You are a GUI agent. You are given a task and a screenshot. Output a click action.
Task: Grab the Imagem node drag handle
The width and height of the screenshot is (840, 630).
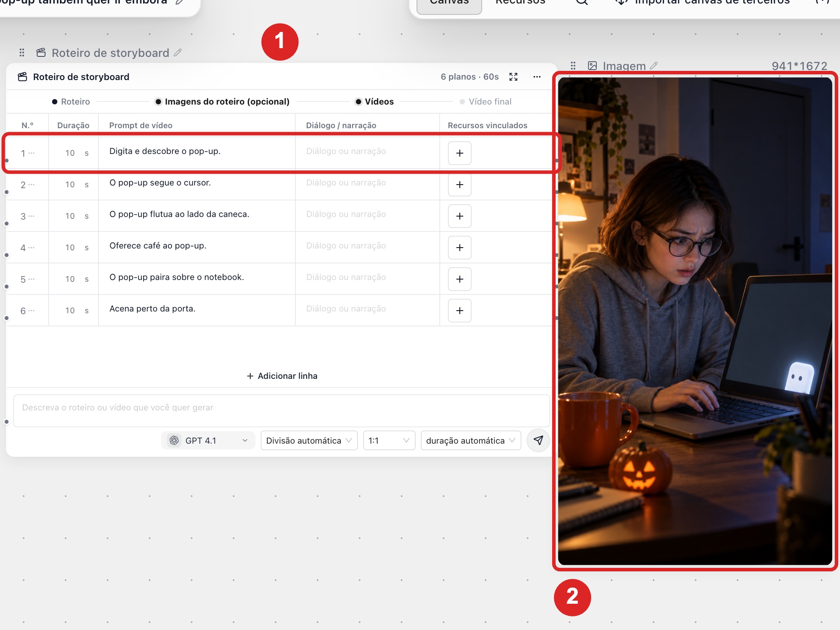573,66
